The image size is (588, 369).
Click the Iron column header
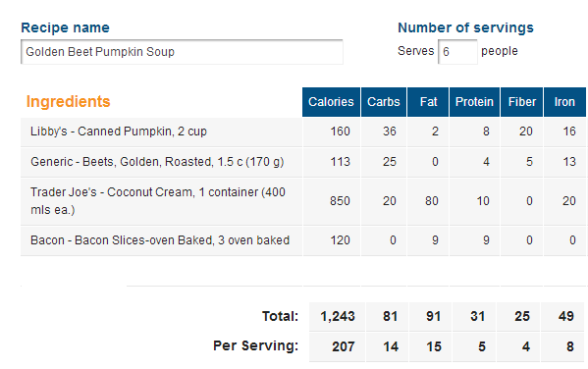[x=564, y=102]
